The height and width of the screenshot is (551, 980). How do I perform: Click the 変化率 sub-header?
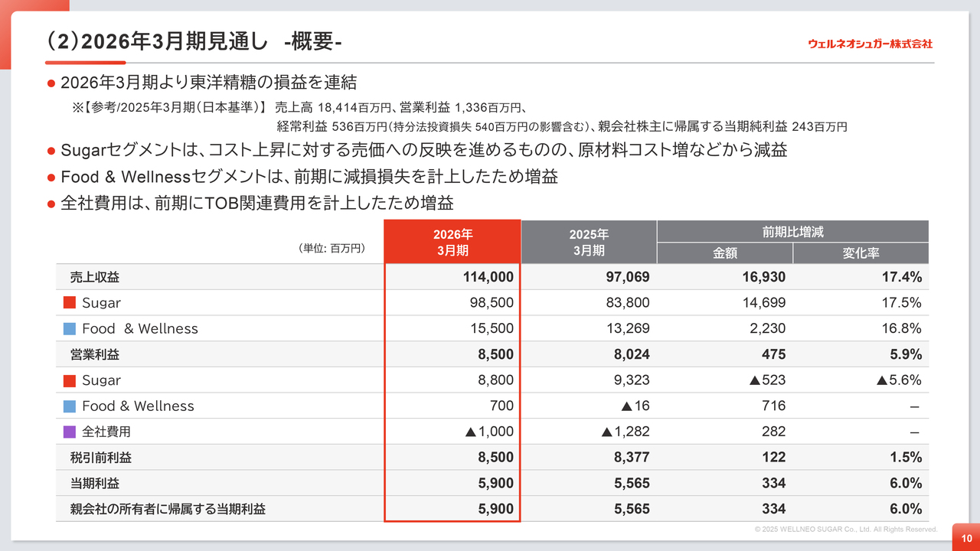tap(861, 253)
